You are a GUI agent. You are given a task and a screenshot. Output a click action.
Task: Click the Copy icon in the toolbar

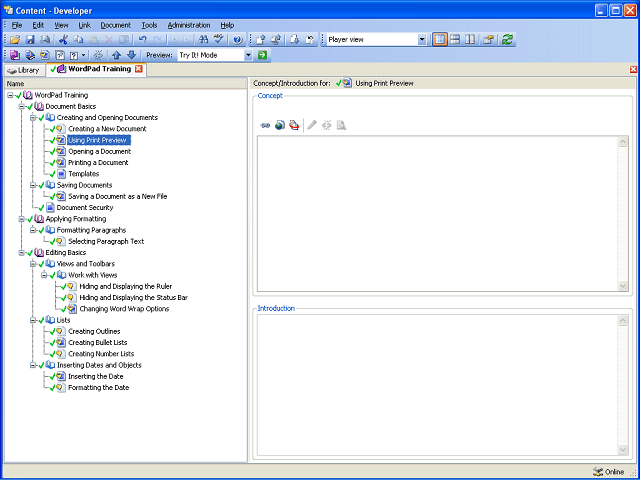click(x=78, y=40)
